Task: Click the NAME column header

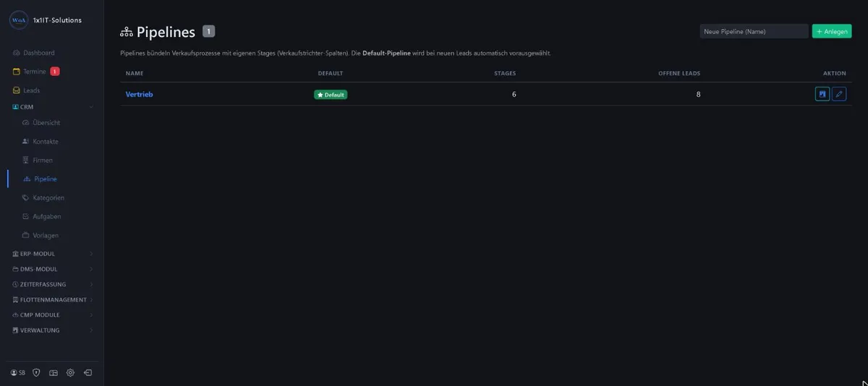Action: 135,73
